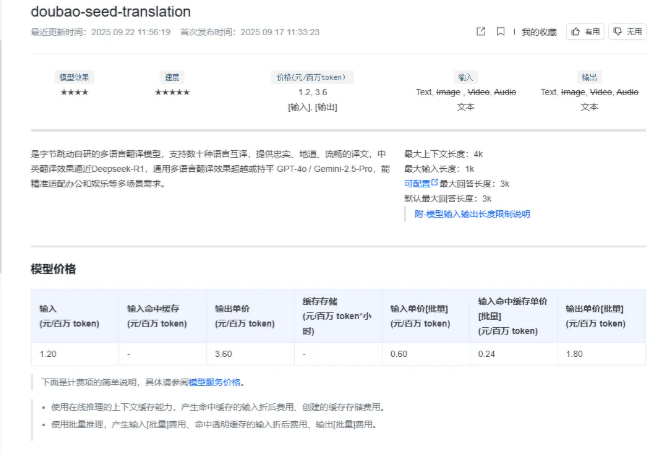The image size is (651, 455).
Task: Open the 模型服务价格 link
Action: (x=215, y=382)
